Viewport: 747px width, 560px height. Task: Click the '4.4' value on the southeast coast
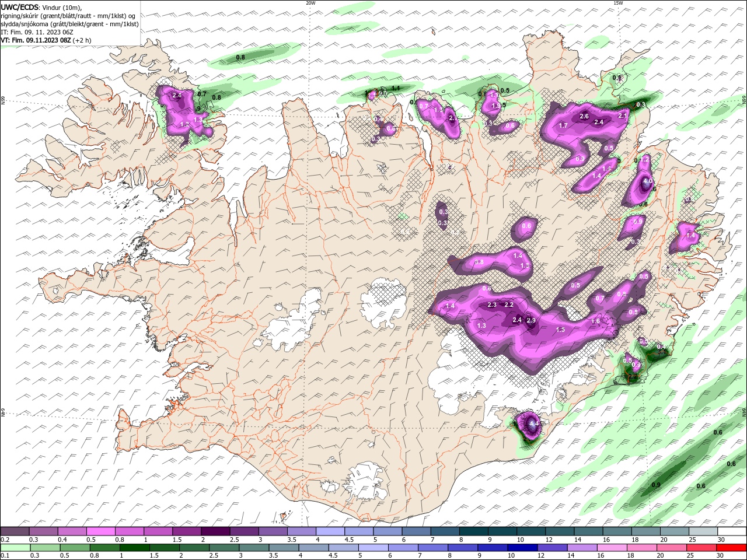(534, 424)
